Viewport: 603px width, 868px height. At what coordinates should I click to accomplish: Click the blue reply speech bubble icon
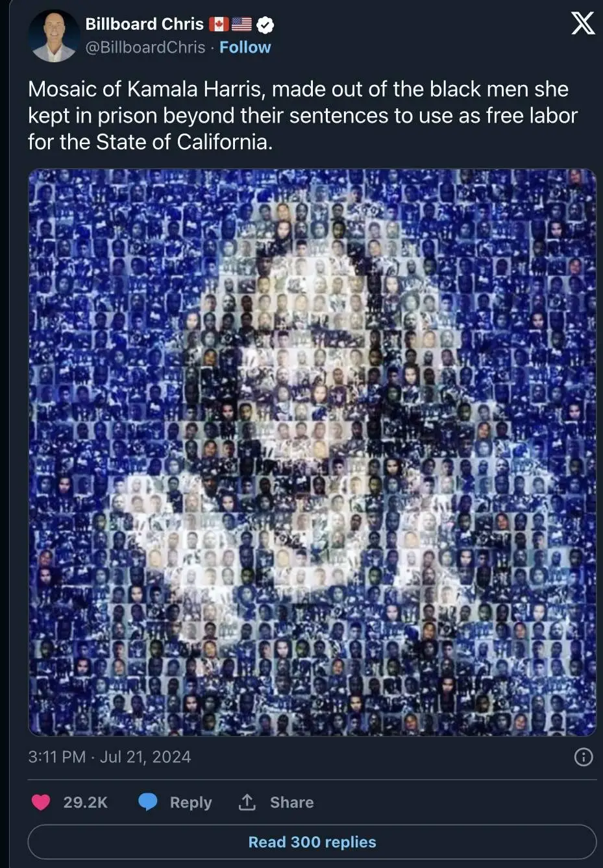(148, 802)
